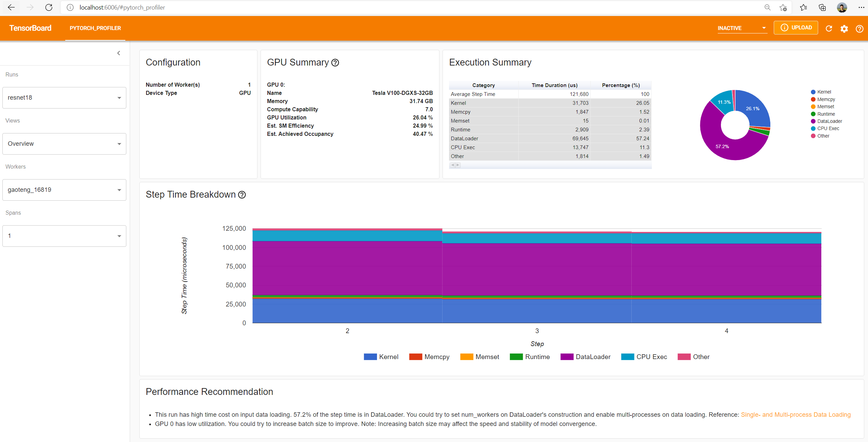
Task: Open the Views Overview dropdown
Action: pos(64,144)
